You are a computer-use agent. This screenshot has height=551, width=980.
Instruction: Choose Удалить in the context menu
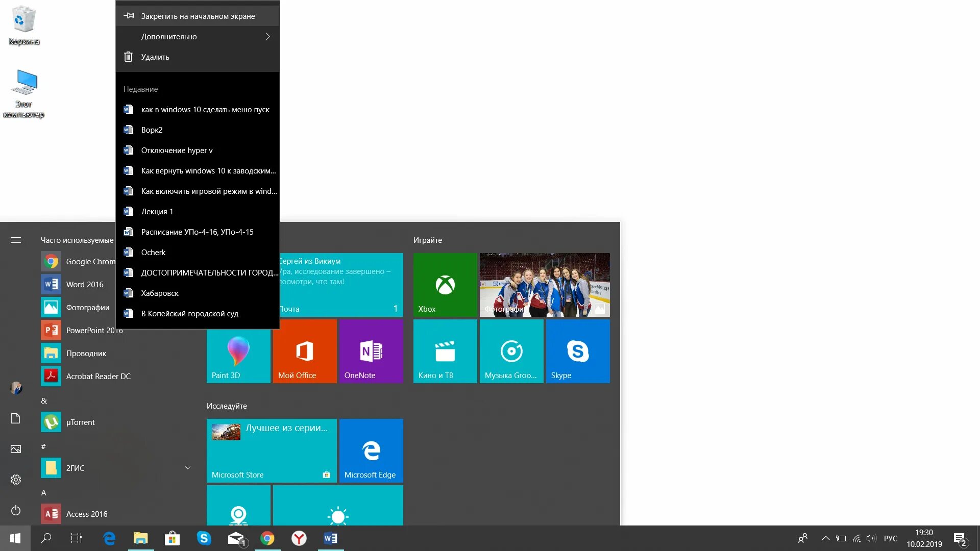click(x=155, y=57)
